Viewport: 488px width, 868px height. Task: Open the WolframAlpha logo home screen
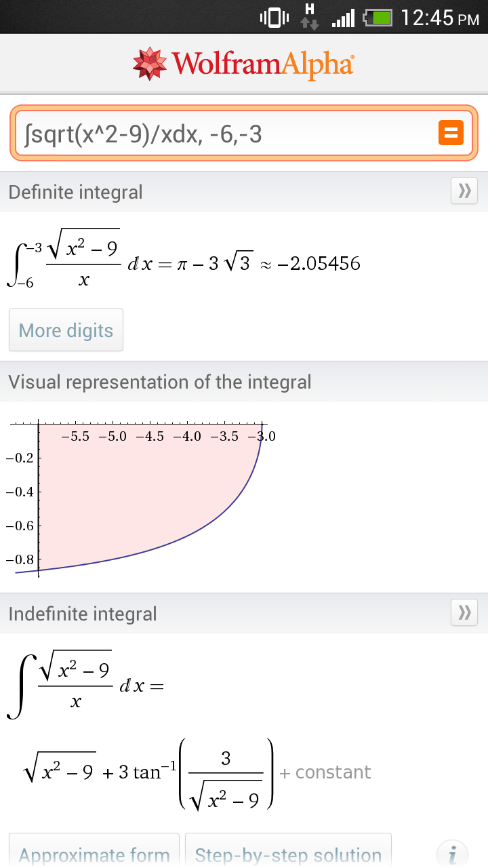(243, 64)
